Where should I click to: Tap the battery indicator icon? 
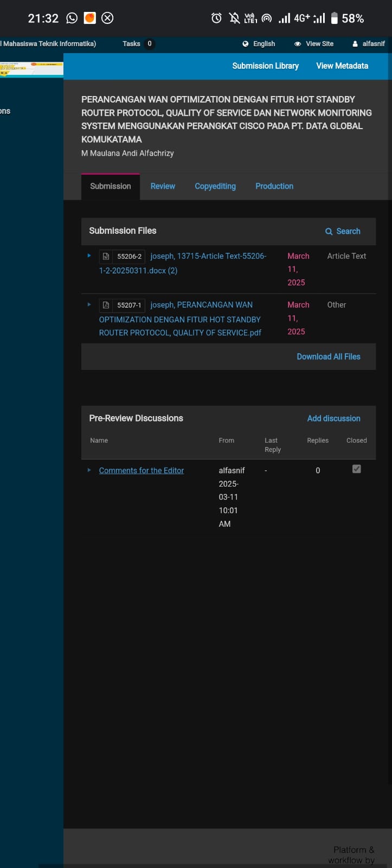(x=335, y=18)
